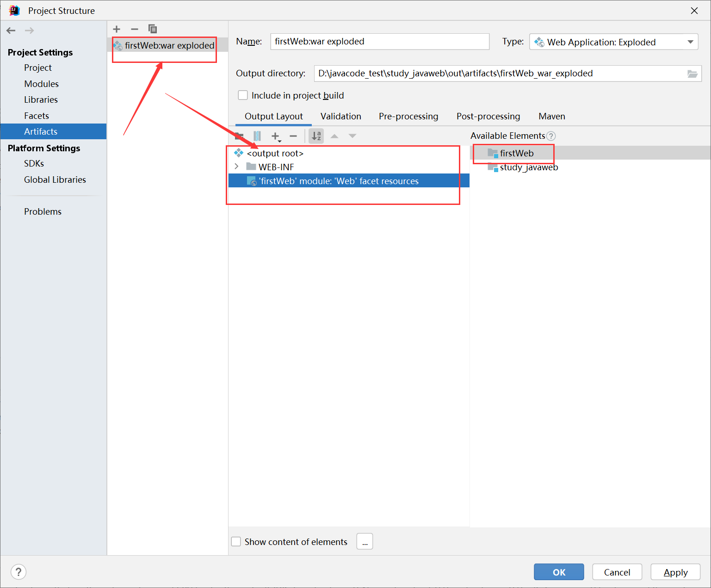Select study_javaweb in Available Elements
This screenshot has width=711, height=588.
[x=590, y=167]
